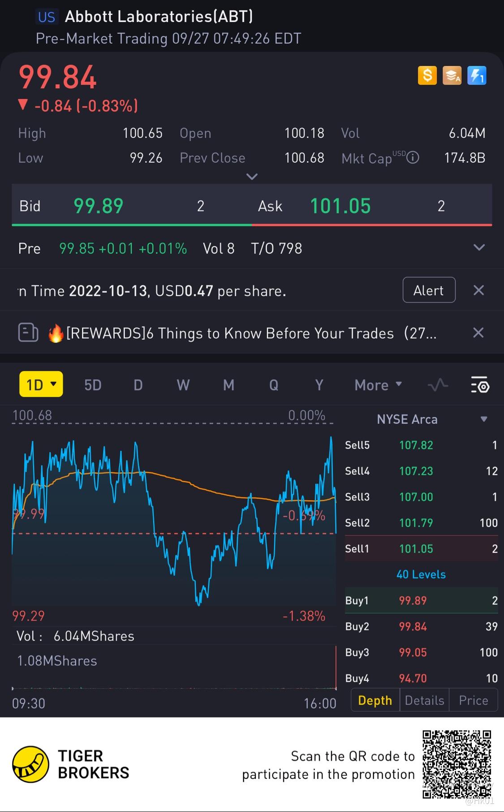The image size is (504, 812).
Task: Tap the QR code image
Action: click(457, 764)
